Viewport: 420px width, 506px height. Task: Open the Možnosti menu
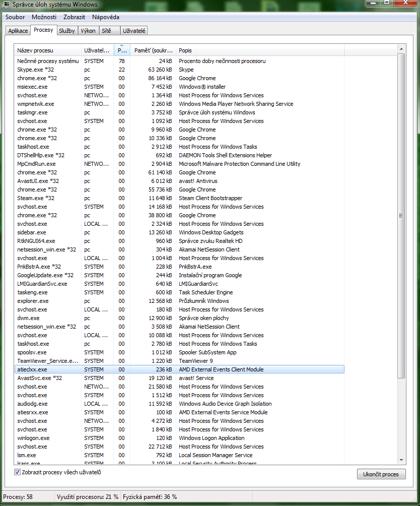click(44, 17)
